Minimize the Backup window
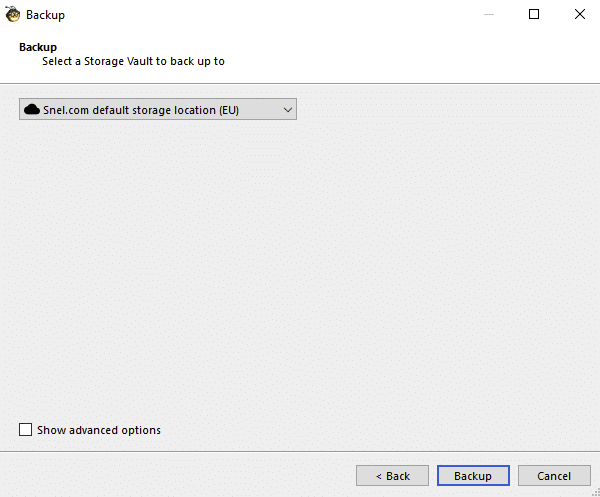The image size is (600, 497). (489, 15)
